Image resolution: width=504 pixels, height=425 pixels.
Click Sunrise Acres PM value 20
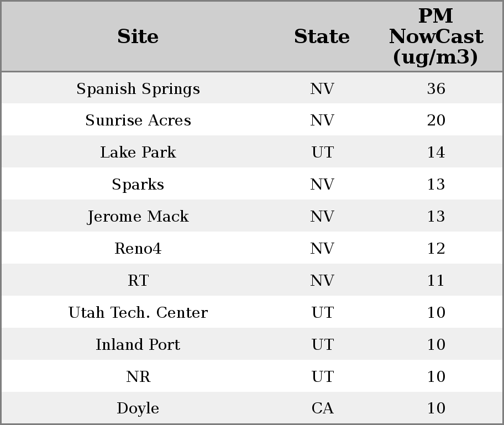pyautogui.click(x=435, y=120)
